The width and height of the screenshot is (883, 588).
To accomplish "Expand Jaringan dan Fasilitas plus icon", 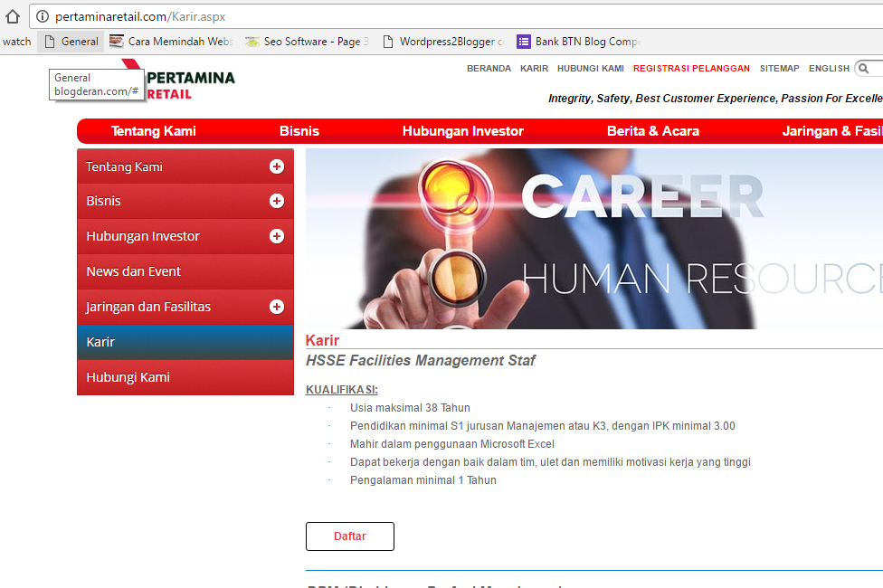I will pos(277,307).
